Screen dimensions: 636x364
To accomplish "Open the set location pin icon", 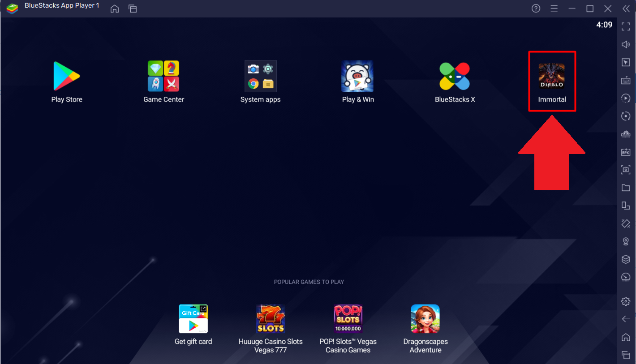I will click(626, 241).
